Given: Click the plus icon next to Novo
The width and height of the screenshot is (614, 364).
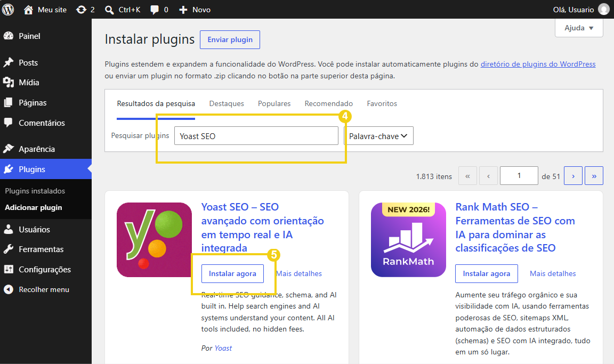Looking at the screenshot, I should (183, 10).
